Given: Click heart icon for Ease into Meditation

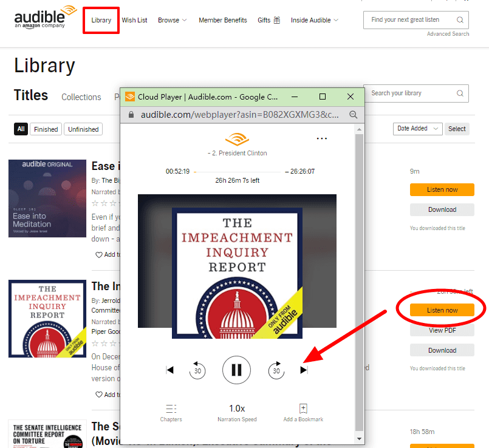Looking at the screenshot, I should (x=99, y=255).
